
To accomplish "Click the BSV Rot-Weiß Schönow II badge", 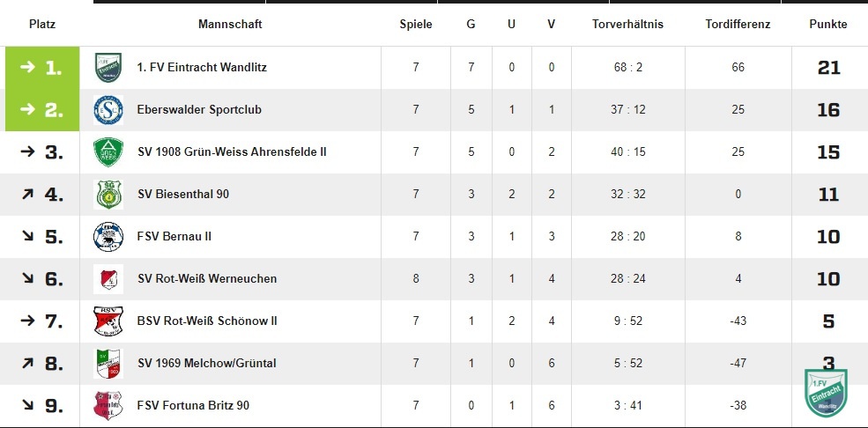I will click(x=108, y=321).
